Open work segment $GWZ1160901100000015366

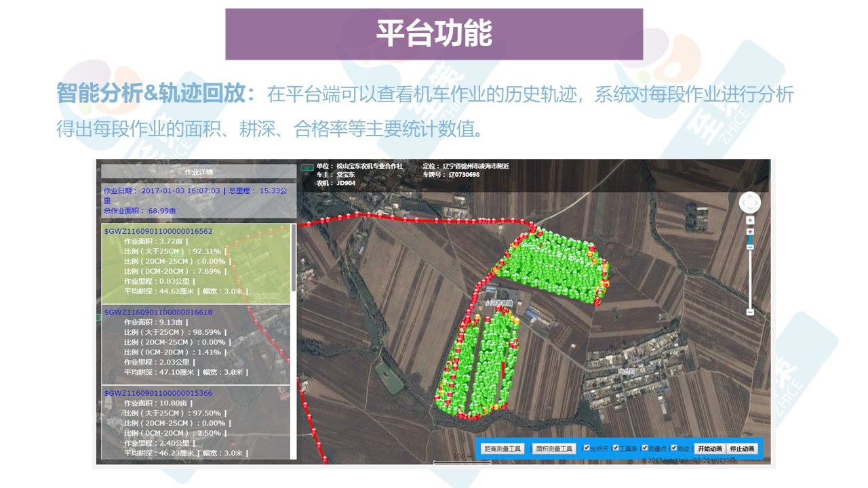pos(158,393)
